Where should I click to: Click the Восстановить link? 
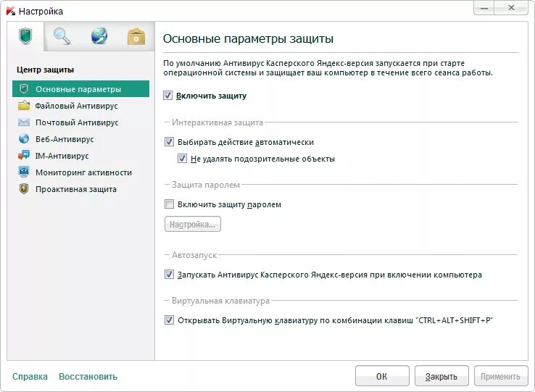tap(88, 377)
